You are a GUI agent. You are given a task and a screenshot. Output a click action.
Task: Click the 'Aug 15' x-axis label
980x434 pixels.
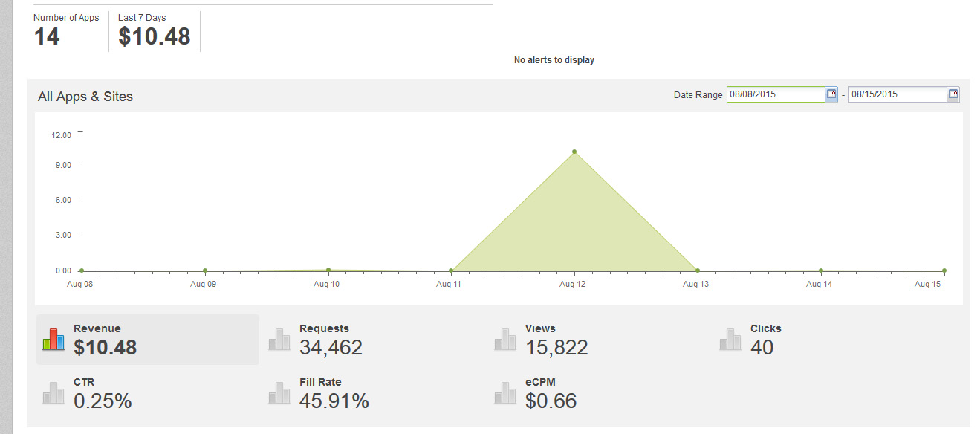(927, 285)
